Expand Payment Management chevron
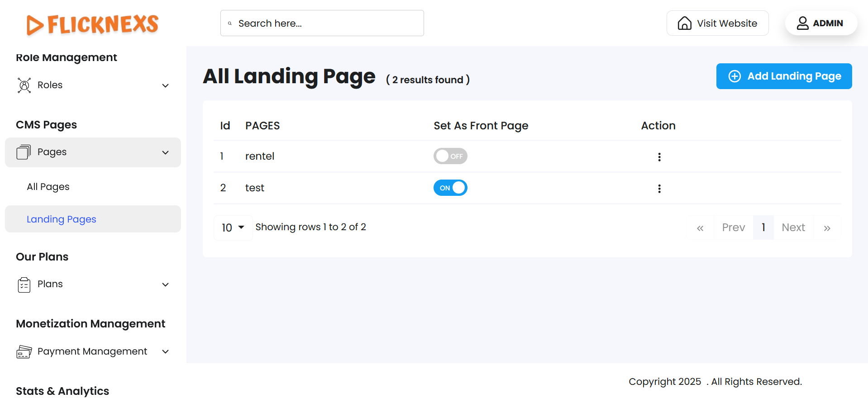 (x=166, y=351)
